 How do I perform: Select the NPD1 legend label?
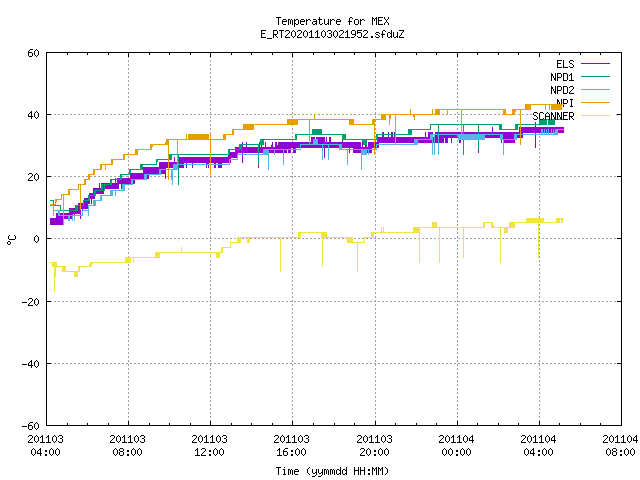click(562, 77)
